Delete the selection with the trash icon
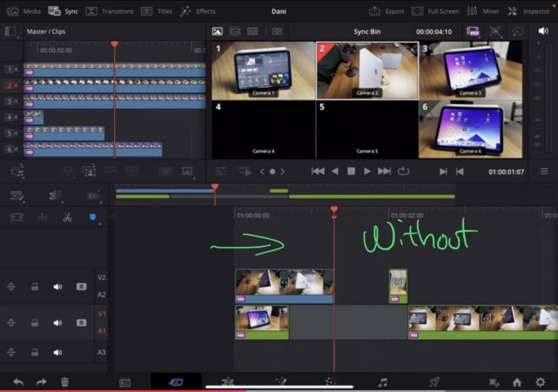558x392 pixels. (x=65, y=382)
